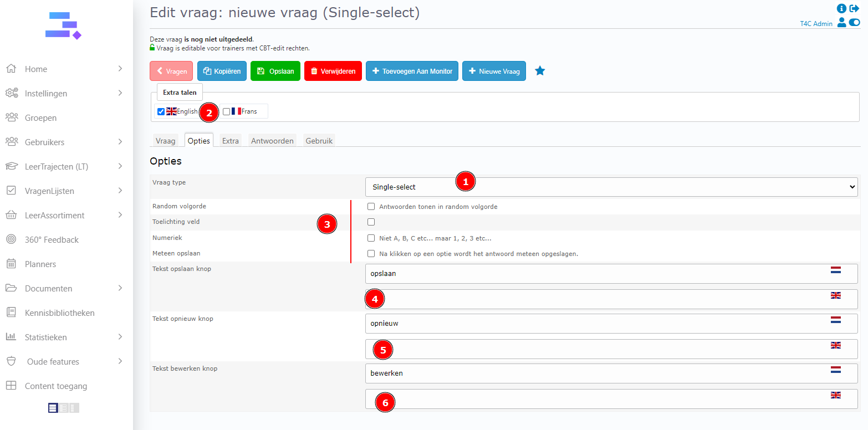Open Kennisbibliotheken in the sidebar
Viewport: 868px width, 430px height.
coord(59,313)
